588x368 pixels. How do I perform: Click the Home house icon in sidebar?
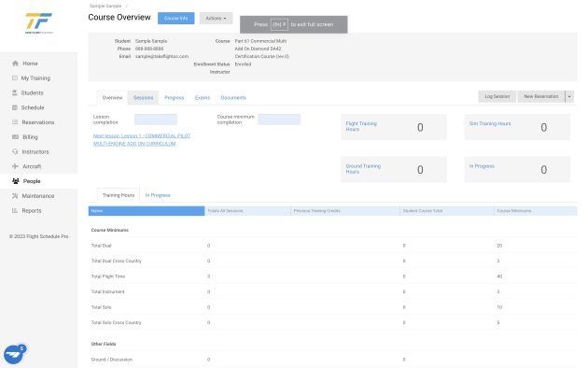(15, 64)
